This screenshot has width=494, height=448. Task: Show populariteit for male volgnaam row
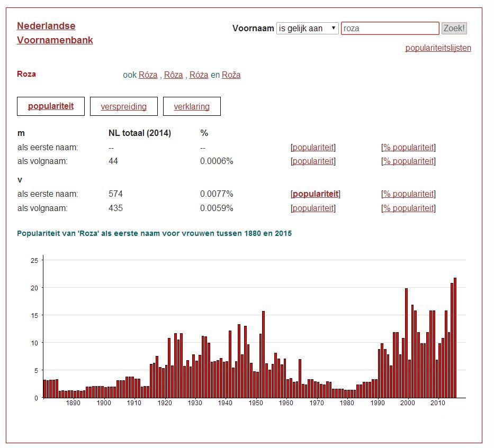tap(313, 161)
